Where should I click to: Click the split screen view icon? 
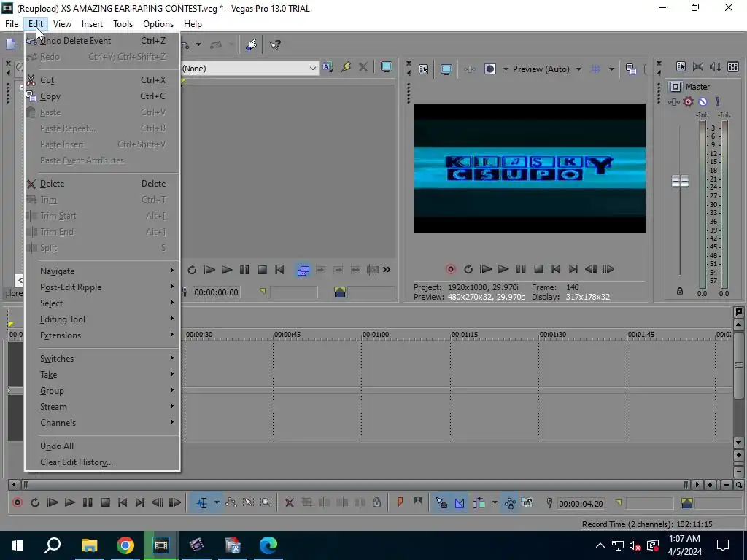coord(489,69)
